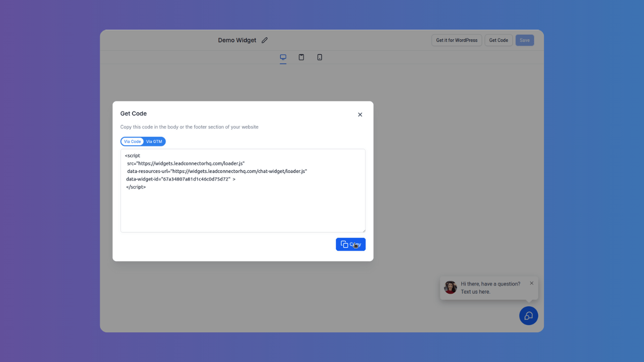644x362 pixels.
Task: Switch to mobile preview icon
Action: (x=319, y=57)
